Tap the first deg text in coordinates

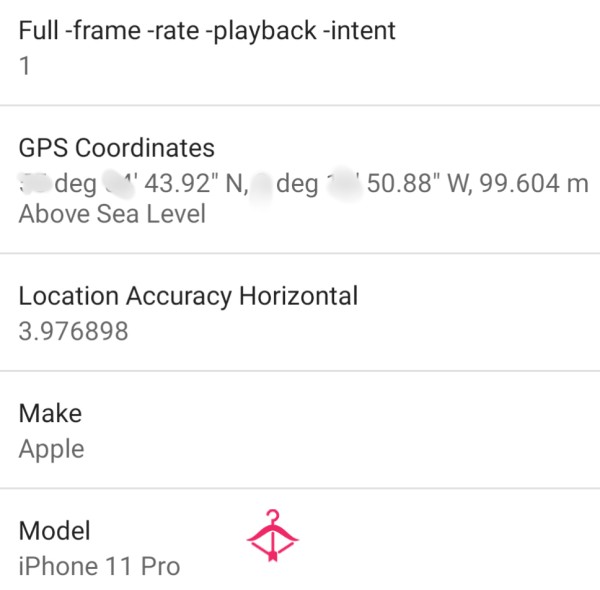coord(76,185)
